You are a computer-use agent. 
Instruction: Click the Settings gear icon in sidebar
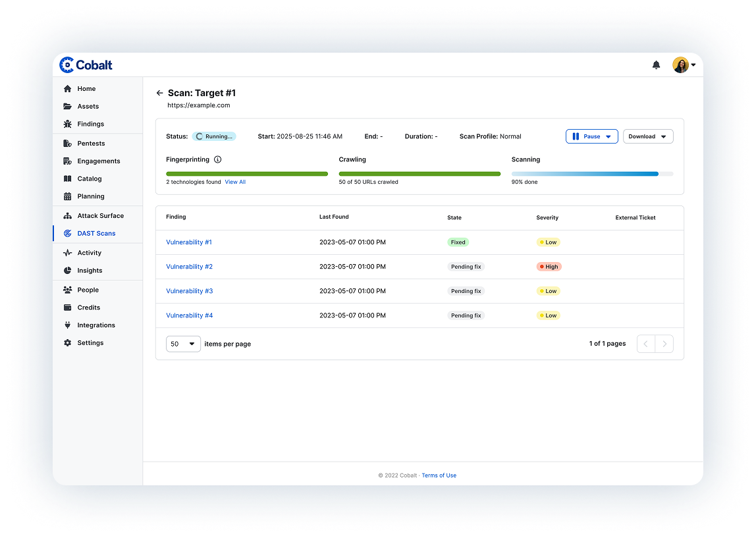pyautogui.click(x=67, y=343)
